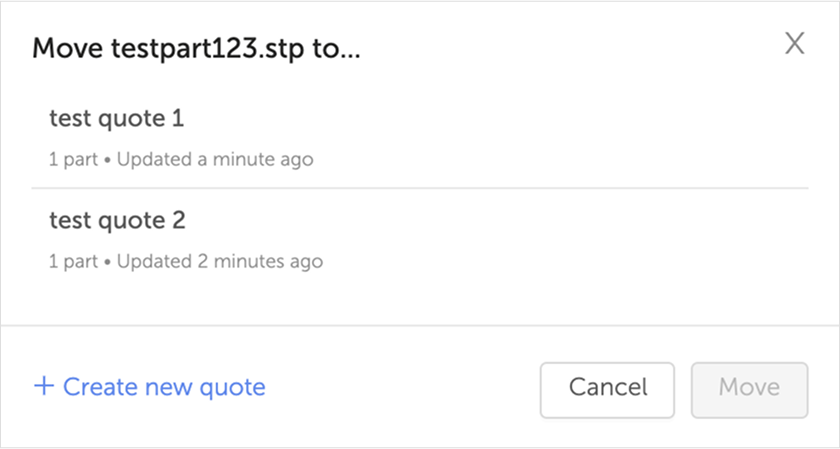Choose test quote 1 as the destination
Viewport: 840px width, 449px height.
coord(419,137)
